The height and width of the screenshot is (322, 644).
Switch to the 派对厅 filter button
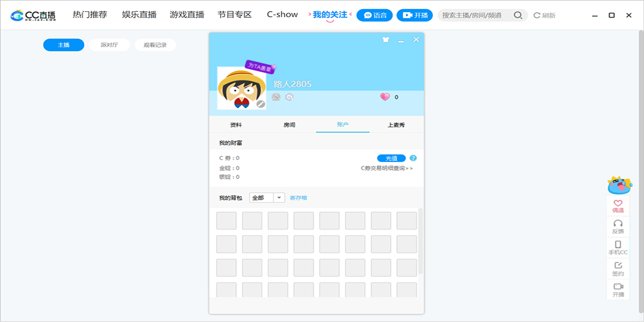(x=109, y=45)
